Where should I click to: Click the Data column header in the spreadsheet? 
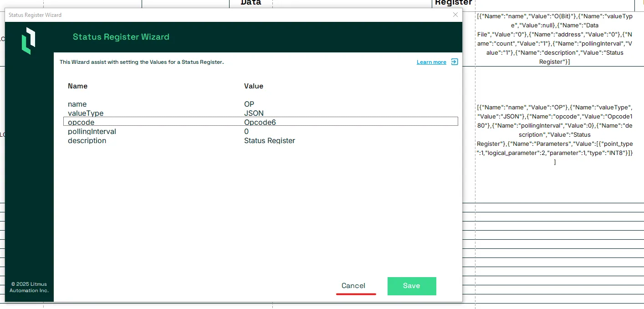coord(251,3)
